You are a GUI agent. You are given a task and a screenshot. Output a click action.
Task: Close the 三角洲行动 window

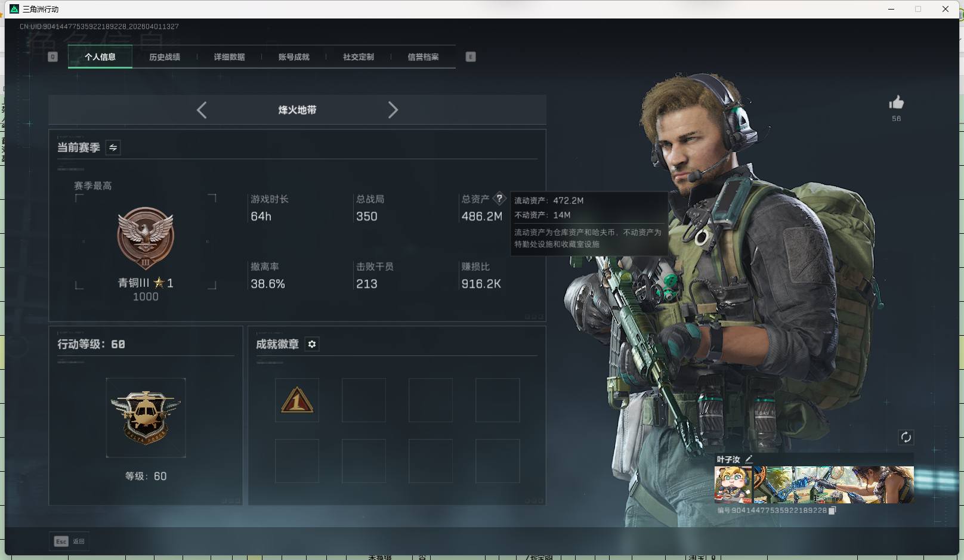[946, 9]
